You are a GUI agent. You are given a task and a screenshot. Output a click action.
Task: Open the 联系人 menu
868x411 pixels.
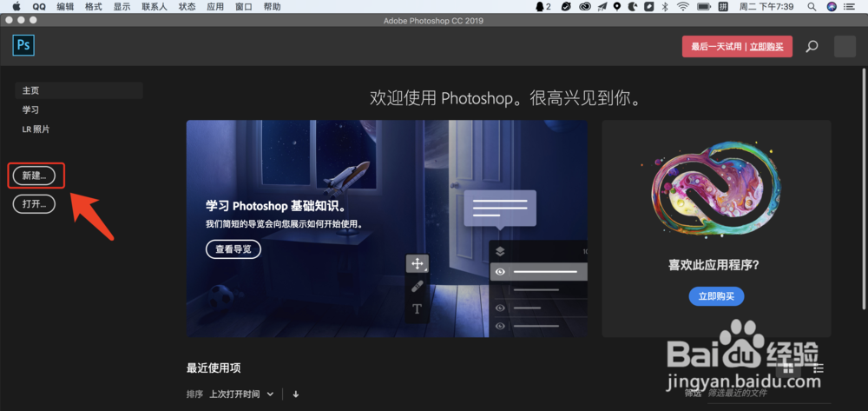pyautogui.click(x=155, y=7)
